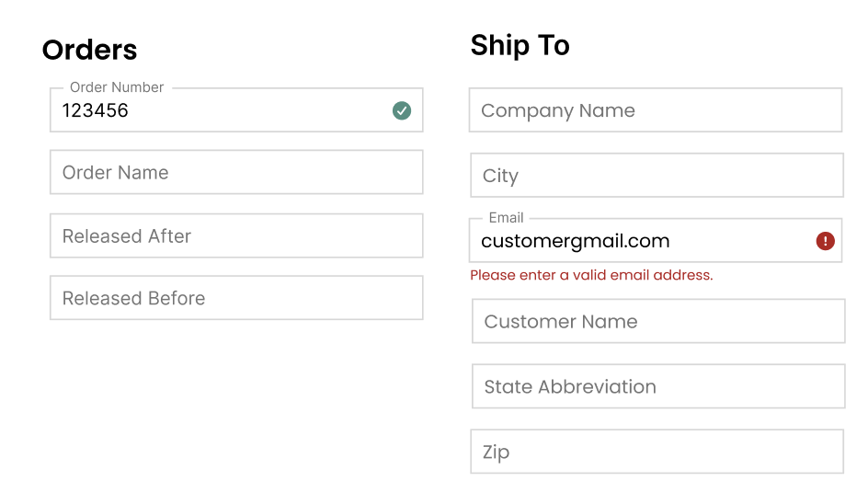Click the typed text customergmail.com
Viewport: 868px width, 504px height.
tap(575, 242)
